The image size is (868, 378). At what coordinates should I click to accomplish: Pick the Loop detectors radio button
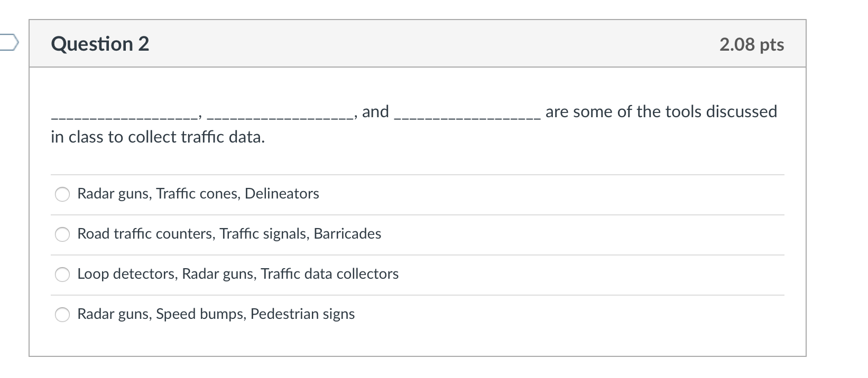click(x=62, y=275)
